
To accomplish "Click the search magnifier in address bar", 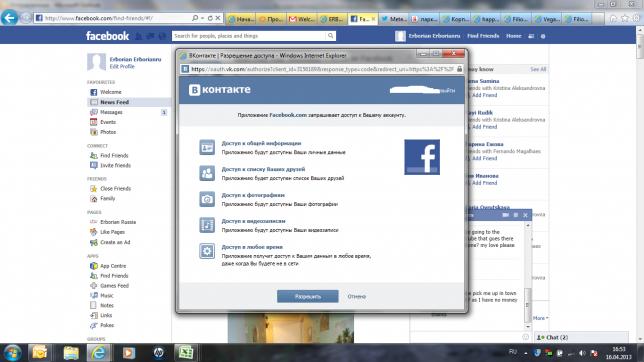I will (195, 18).
